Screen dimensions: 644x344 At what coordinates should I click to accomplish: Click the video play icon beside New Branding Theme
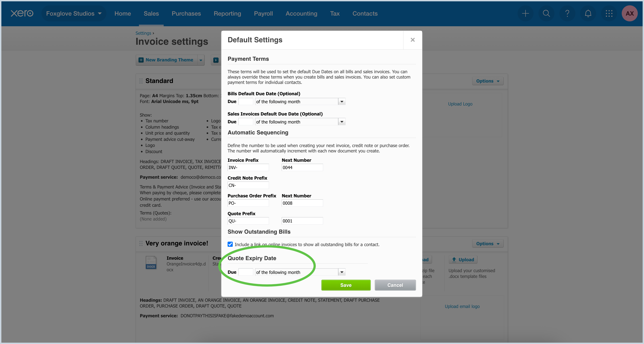click(x=216, y=60)
